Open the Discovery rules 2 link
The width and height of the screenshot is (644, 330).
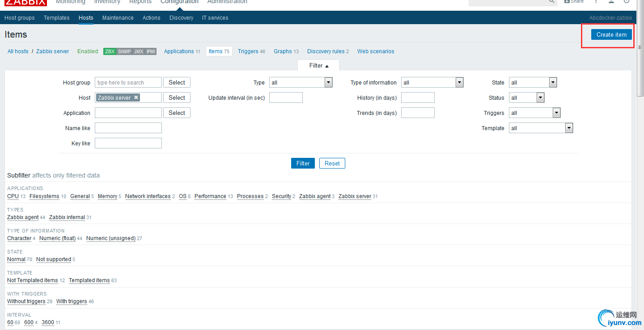(x=328, y=51)
